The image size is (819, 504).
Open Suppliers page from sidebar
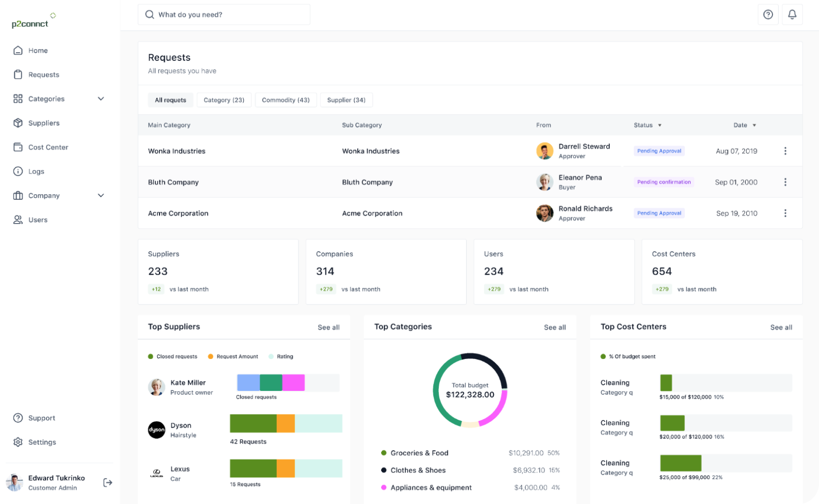point(44,123)
